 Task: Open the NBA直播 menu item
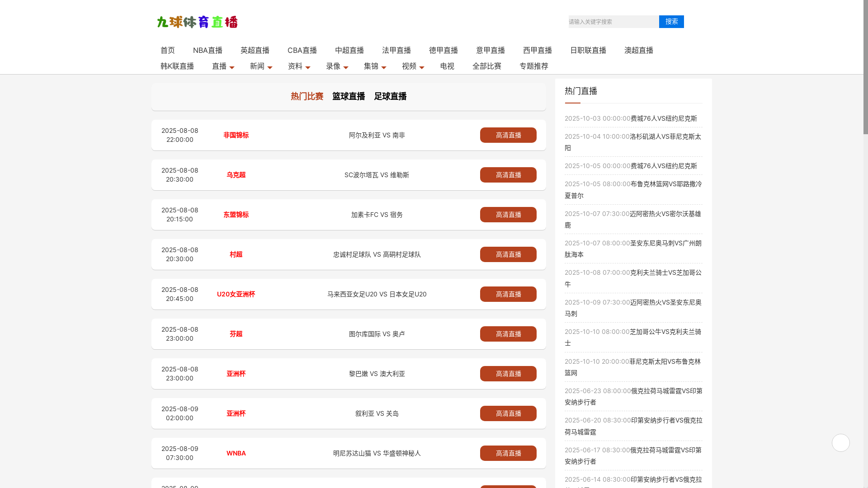[208, 50]
